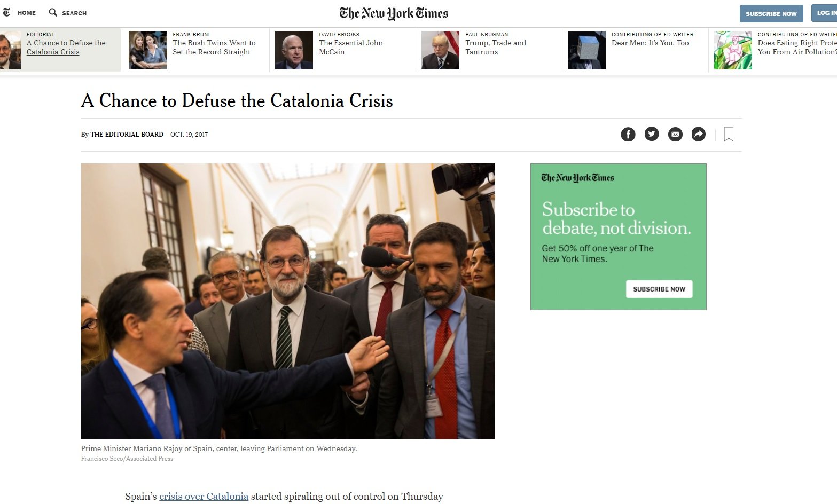Email this article using envelope icon
Image resolution: width=837 pixels, height=504 pixels.
[675, 134]
